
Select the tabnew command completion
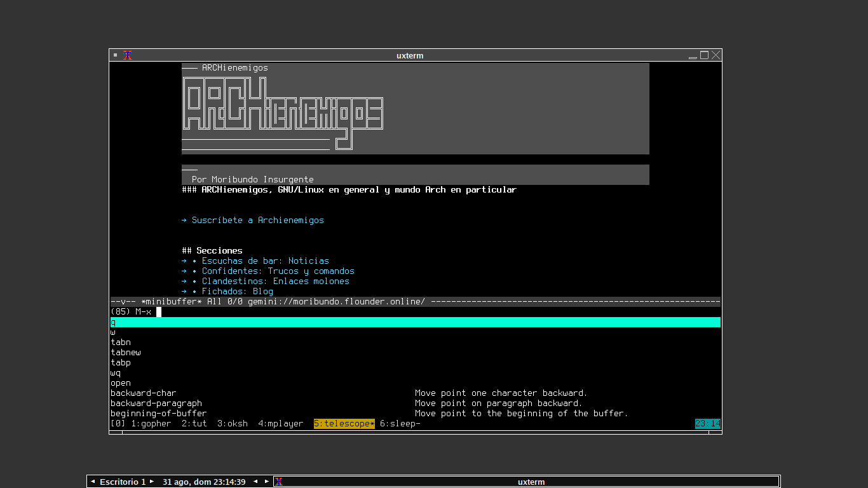[x=126, y=353]
